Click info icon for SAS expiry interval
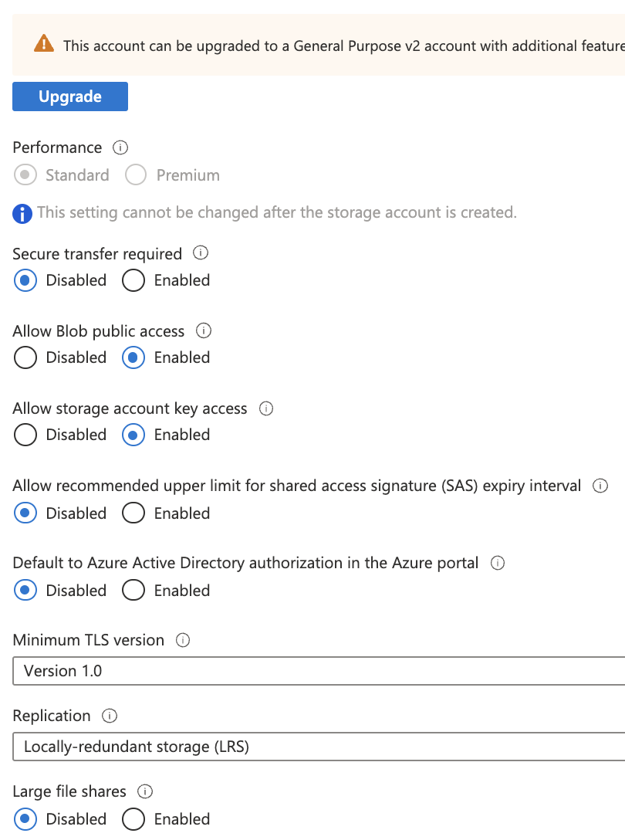The image size is (625, 840). pos(600,486)
